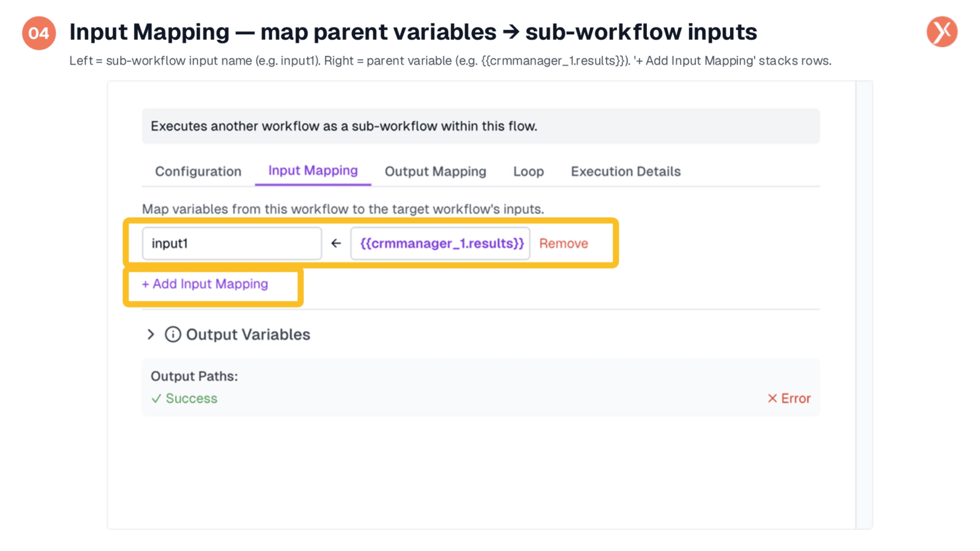The height and width of the screenshot is (551, 980).
Task: Click the 'Executes another workflow' description banner
Action: (481, 126)
